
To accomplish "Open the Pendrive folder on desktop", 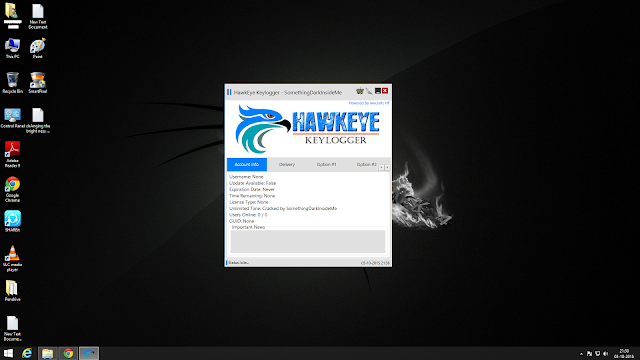I will [x=12, y=291].
